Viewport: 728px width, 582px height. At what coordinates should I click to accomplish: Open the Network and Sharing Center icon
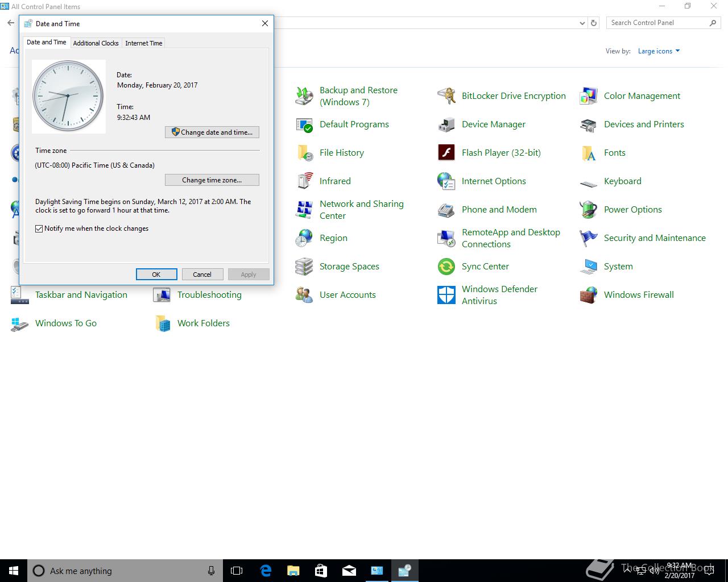[x=304, y=210]
